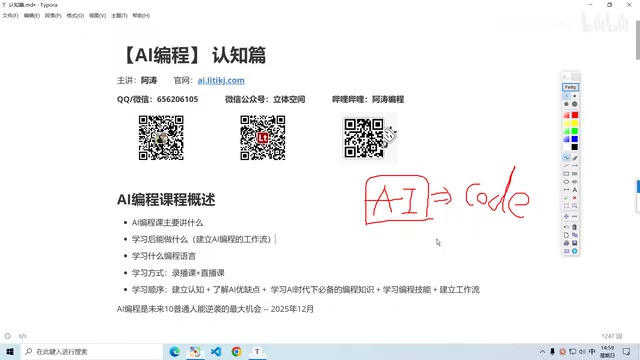Choose the text annotation tool
640x360 pixels.
(575, 190)
